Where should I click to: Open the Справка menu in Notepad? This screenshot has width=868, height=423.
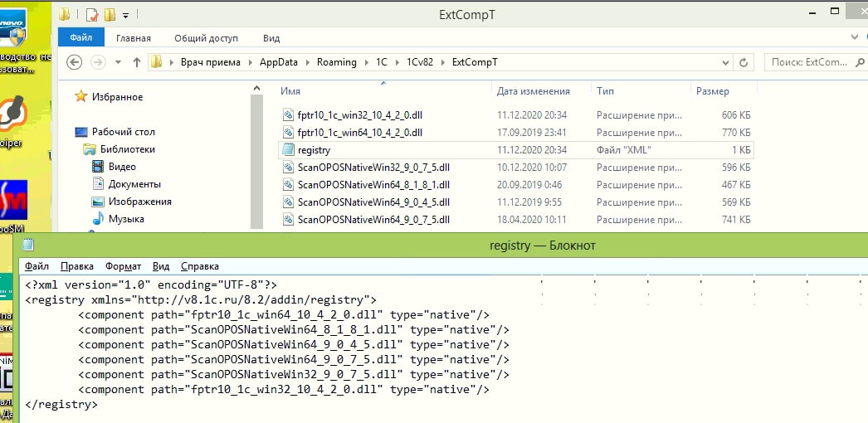click(x=199, y=266)
